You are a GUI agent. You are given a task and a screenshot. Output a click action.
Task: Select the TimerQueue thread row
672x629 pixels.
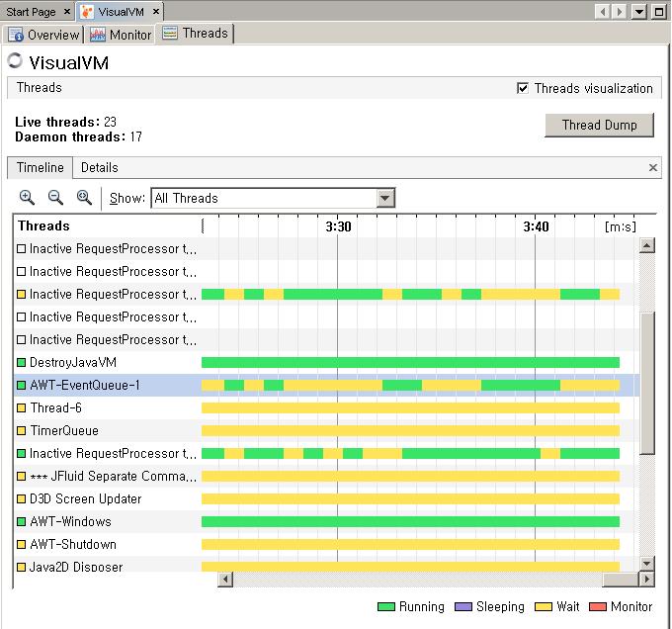(x=326, y=431)
